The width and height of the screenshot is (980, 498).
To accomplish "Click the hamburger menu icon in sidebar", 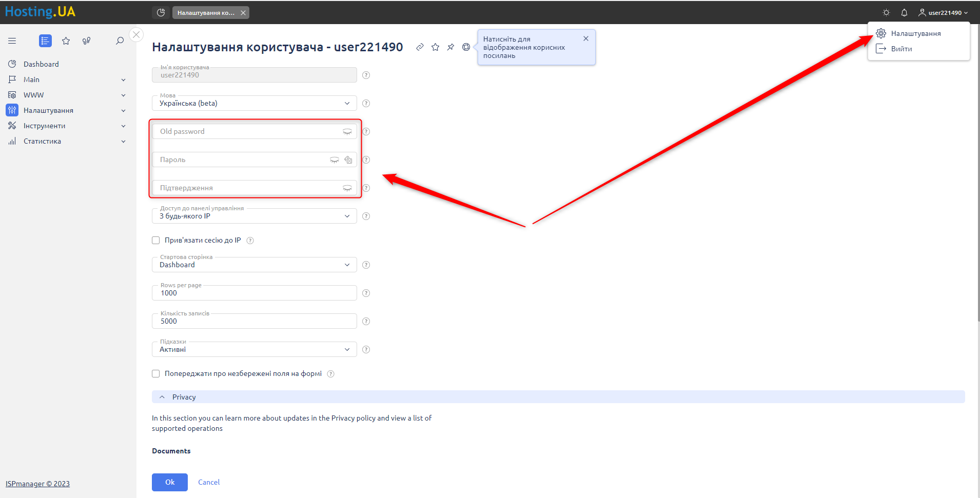I will (x=12, y=41).
